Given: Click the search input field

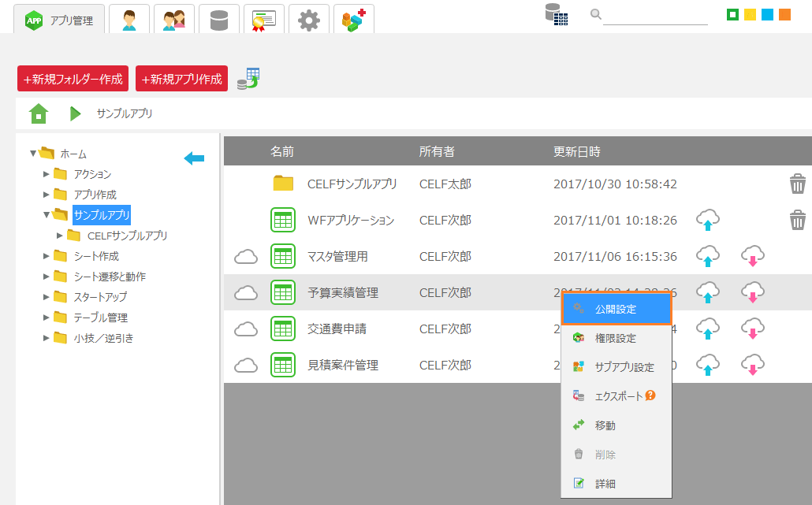Looking at the screenshot, I should [x=655, y=16].
